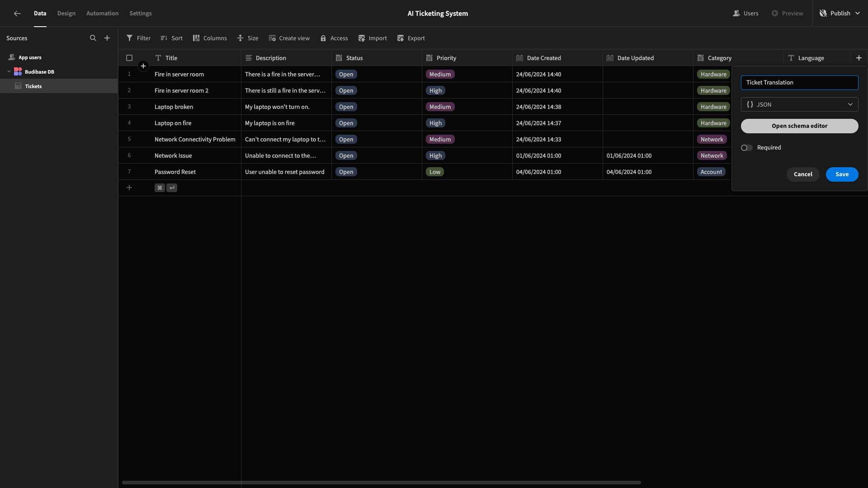Search sources with magnifier icon

[93, 38]
